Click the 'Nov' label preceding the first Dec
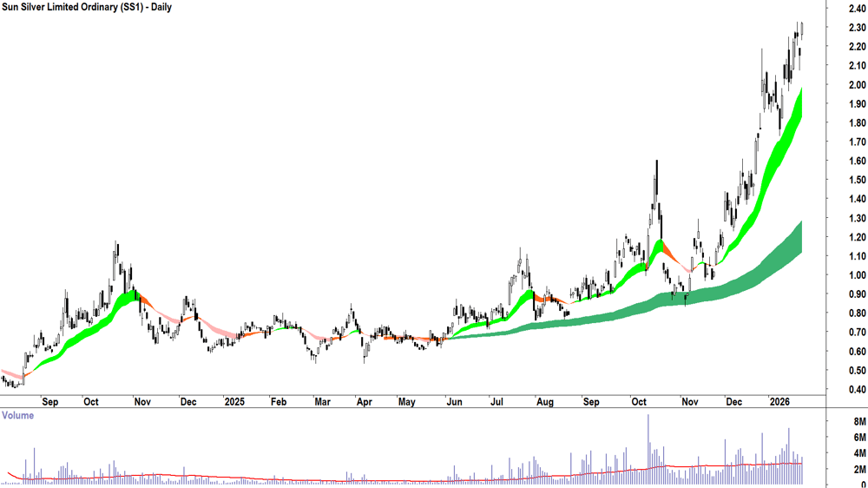Image resolution: width=868 pixels, height=488 pixels. (142, 401)
